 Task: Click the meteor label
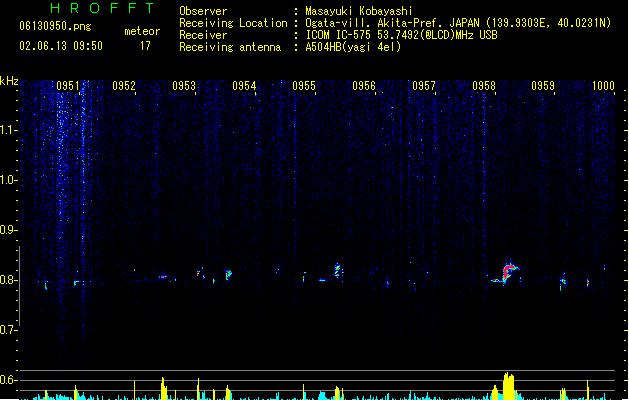point(142,31)
